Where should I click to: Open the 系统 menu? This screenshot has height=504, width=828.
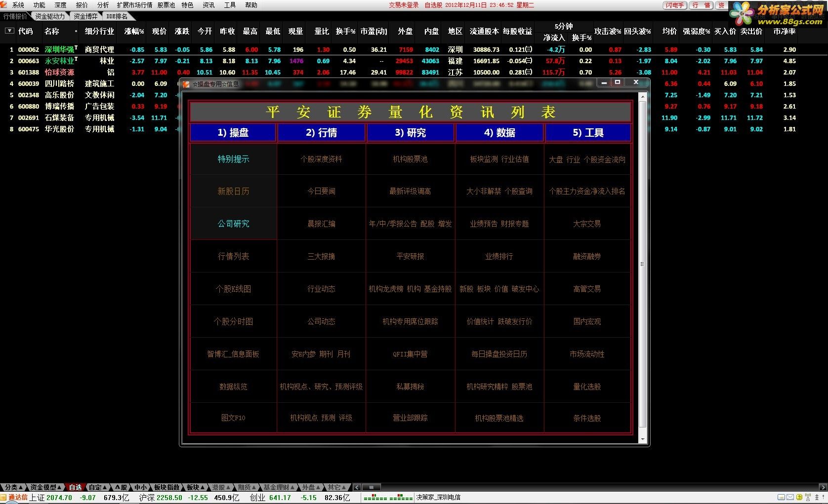click(18, 5)
